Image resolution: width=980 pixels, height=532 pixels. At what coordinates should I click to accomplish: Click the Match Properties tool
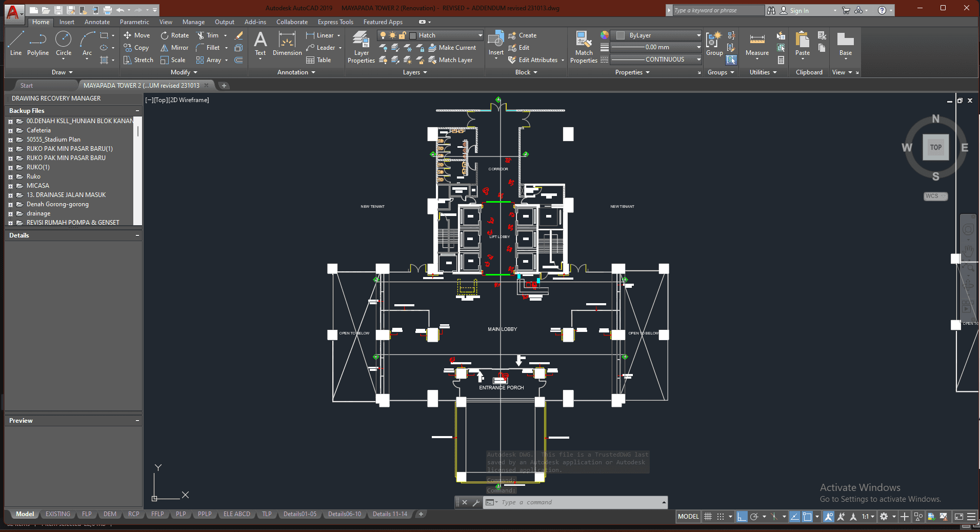(x=584, y=47)
